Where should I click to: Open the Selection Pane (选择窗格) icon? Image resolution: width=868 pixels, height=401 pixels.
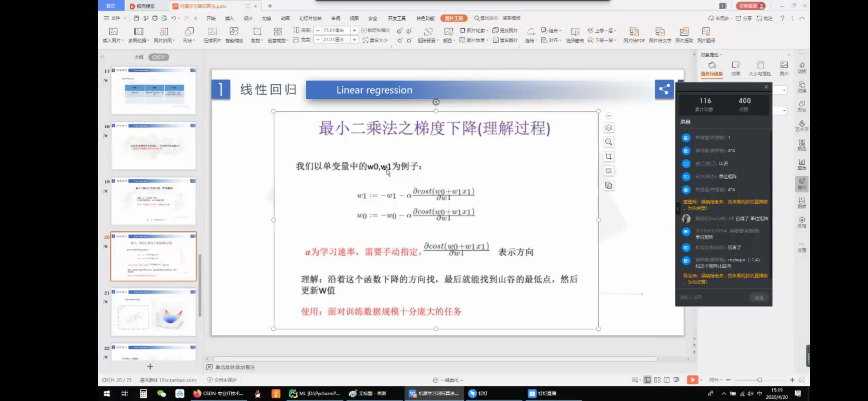(575, 32)
